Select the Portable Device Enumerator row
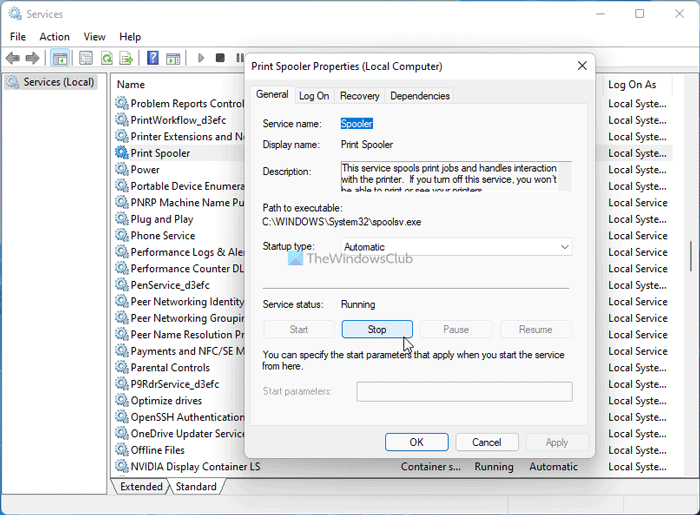Screen dimensions: 700x515 [179, 186]
